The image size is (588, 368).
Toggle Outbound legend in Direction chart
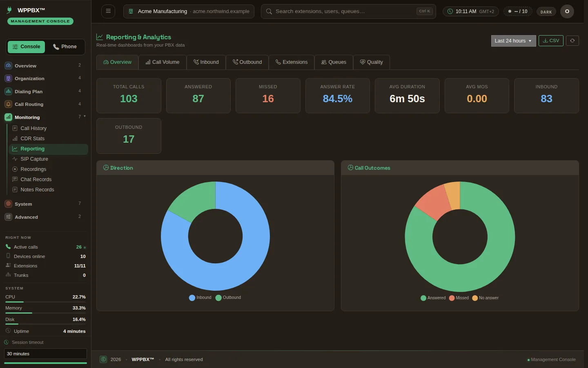pos(228,298)
